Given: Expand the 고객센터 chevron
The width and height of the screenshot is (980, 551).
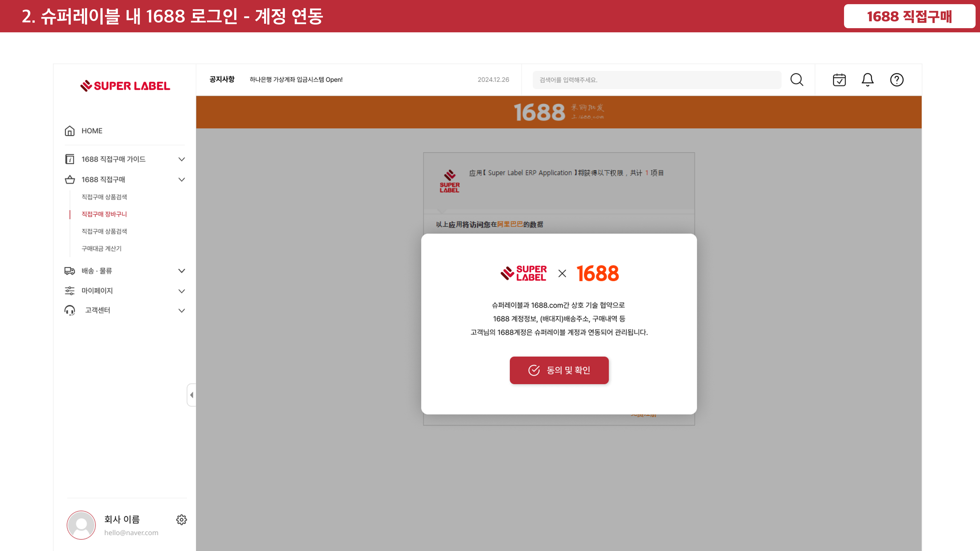Looking at the screenshot, I should (x=182, y=311).
